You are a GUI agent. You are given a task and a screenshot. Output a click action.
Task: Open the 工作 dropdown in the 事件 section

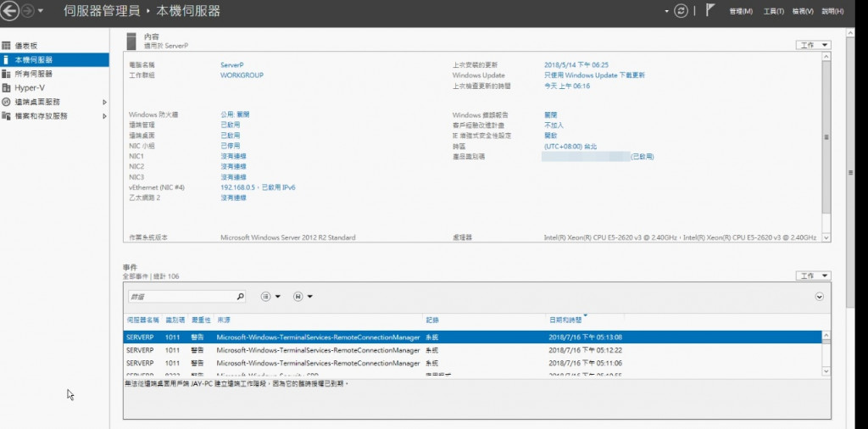[x=813, y=276]
